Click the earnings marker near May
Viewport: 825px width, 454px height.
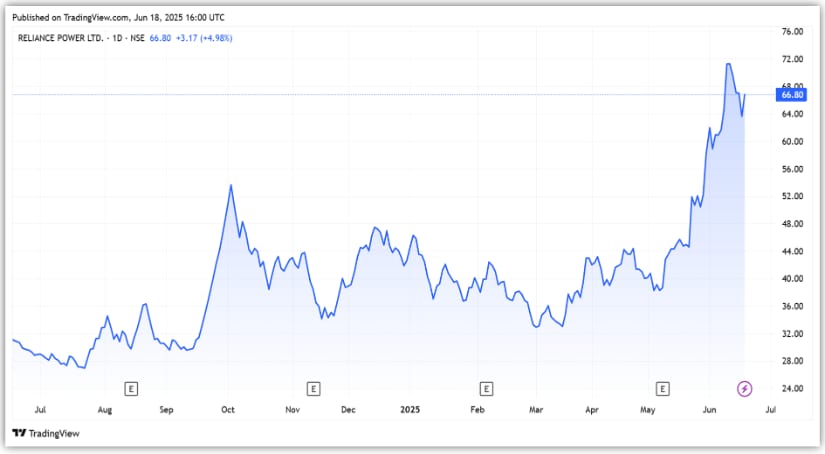[662, 389]
